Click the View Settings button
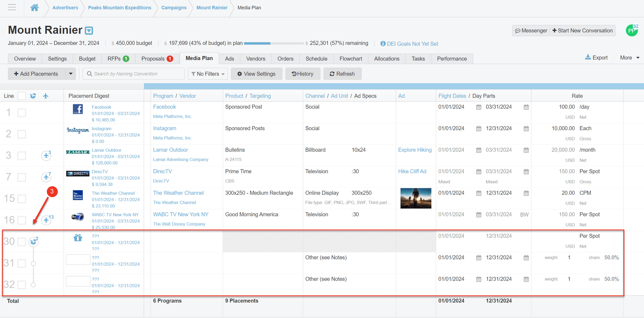 pyautogui.click(x=256, y=74)
